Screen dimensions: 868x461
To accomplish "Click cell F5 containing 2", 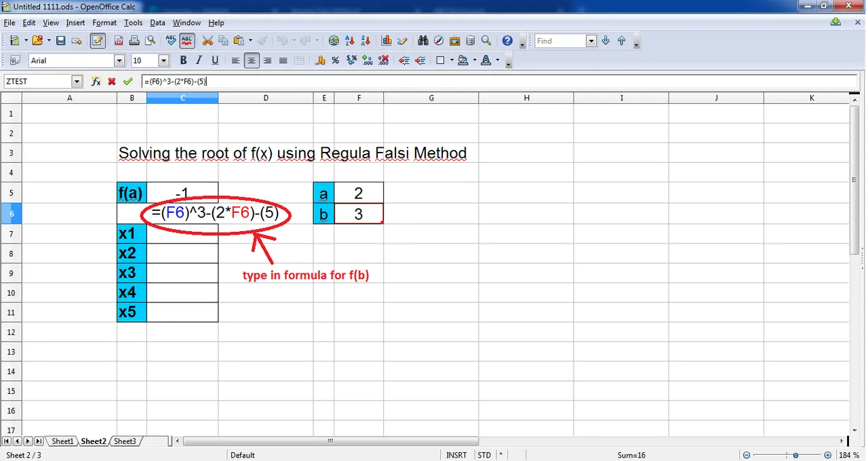I will [x=359, y=193].
